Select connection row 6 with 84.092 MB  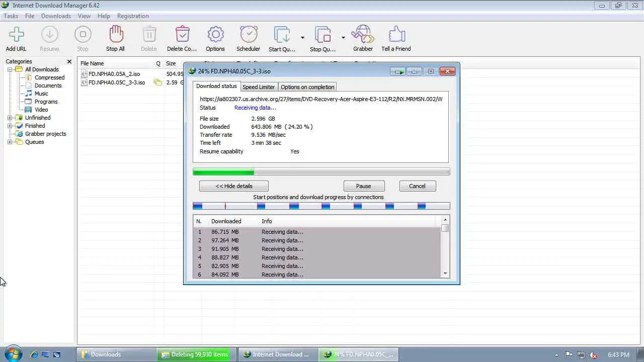[317, 275]
